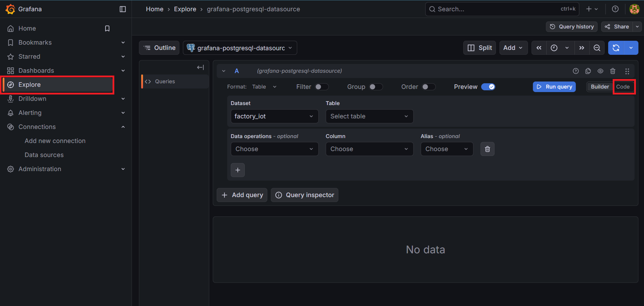Focus the Search field

tap(502, 9)
